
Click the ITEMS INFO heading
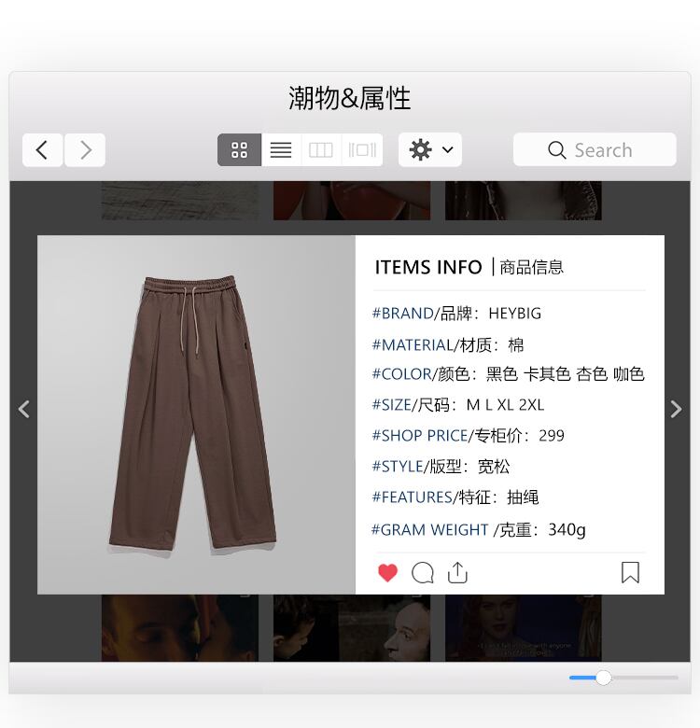click(428, 268)
